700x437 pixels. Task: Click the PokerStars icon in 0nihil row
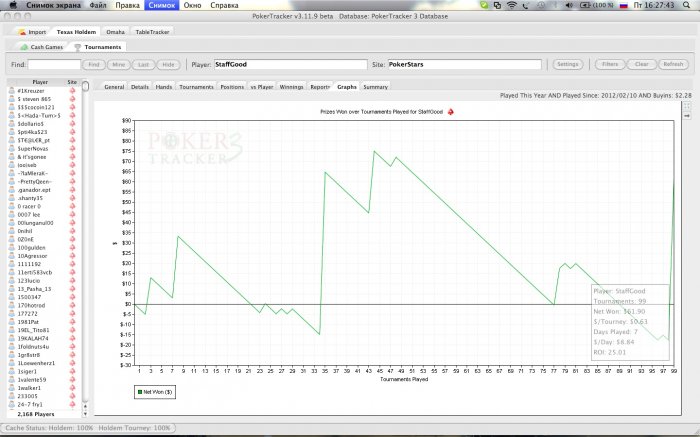(x=72, y=231)
